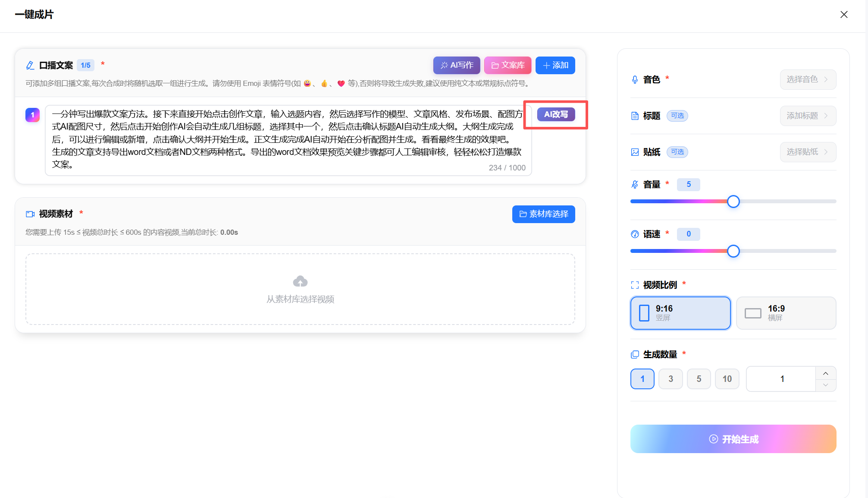Click the 可选 tag beside 标题
The image size is (868, 498).
click(x=677, y=116)
